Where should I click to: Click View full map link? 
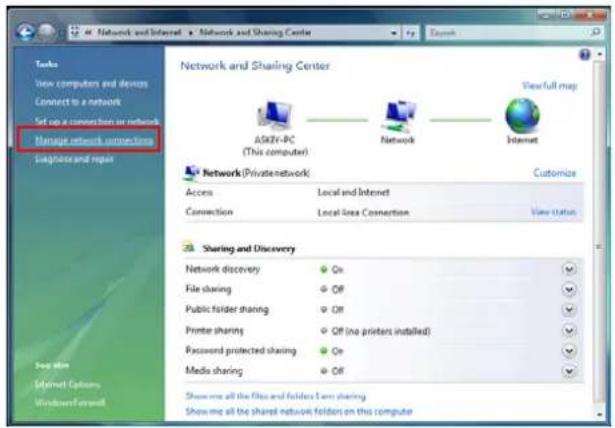[x=549, y=86]
